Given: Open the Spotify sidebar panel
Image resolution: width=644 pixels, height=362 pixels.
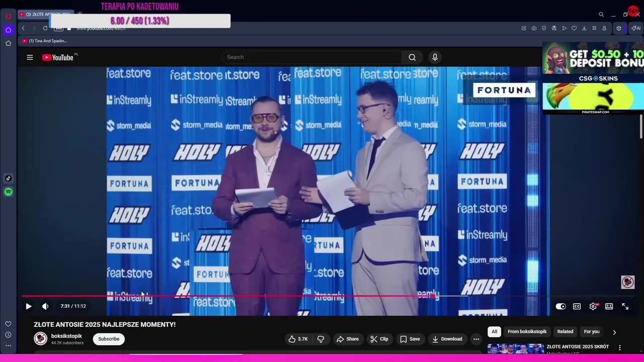Looking at the screenshot, I should pyautogui.click(x=8, y=192).
